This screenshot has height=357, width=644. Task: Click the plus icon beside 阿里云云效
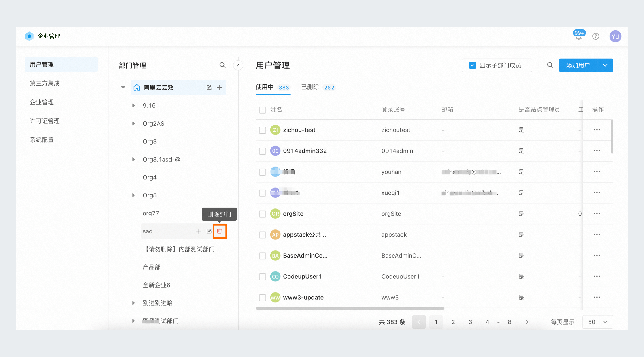point(219,87)
